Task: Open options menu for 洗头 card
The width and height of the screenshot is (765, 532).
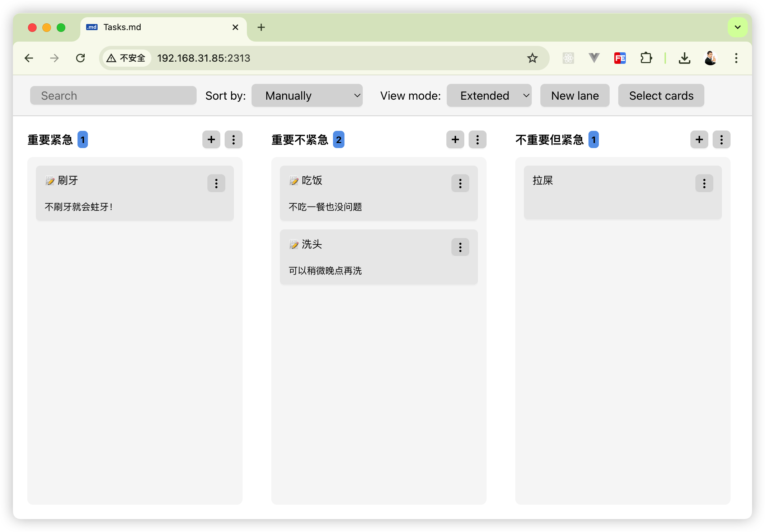Action: tap(460, 247)
